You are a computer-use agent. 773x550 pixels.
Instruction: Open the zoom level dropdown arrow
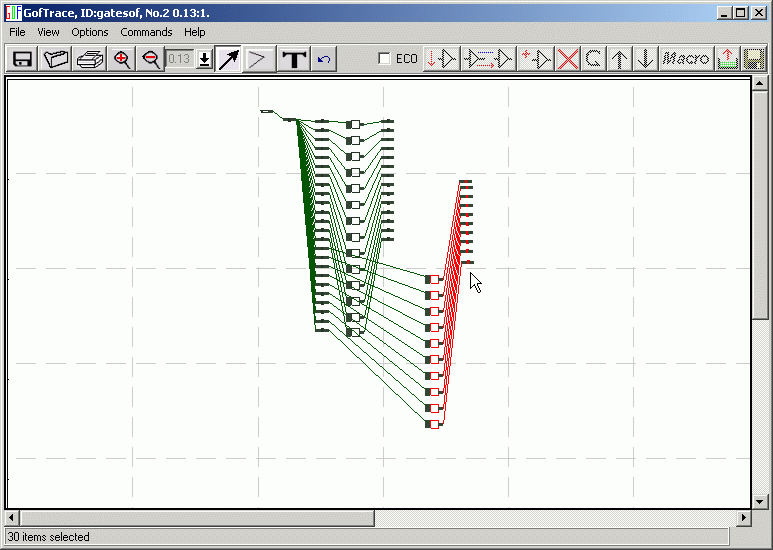(x=204, y=60)
